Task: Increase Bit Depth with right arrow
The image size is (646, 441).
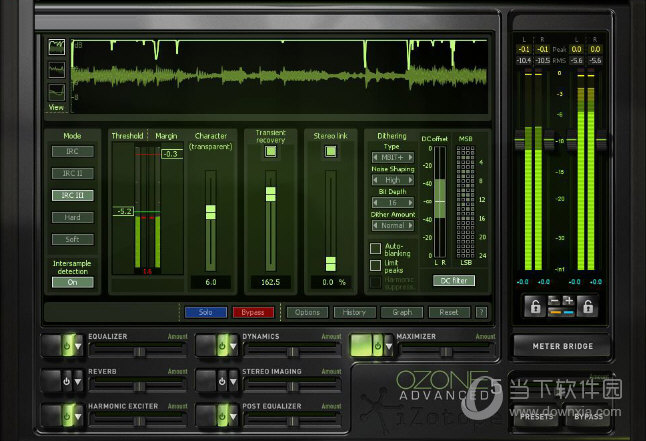Action: click(x=410, y=203)
